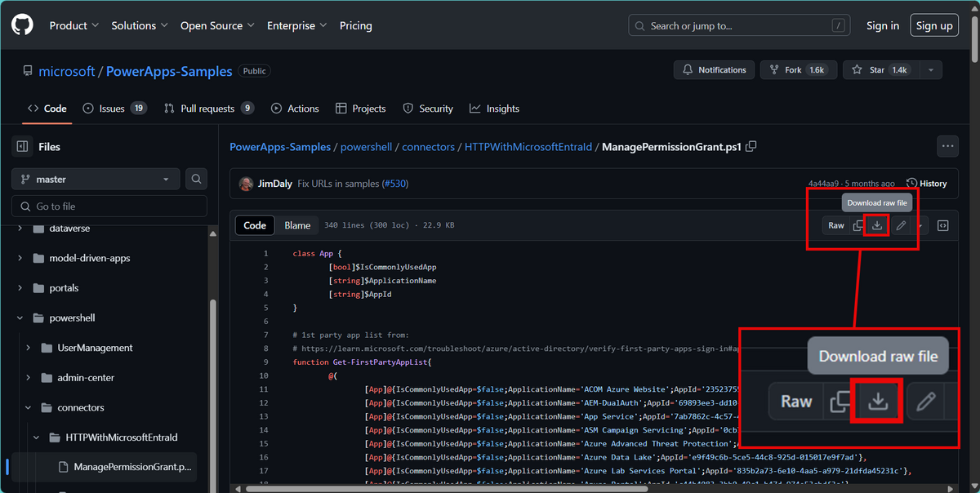Enable Notifications for this repository
Viewport: 980px width, 493px height.
pyautogui.click(x=714, y=71)
